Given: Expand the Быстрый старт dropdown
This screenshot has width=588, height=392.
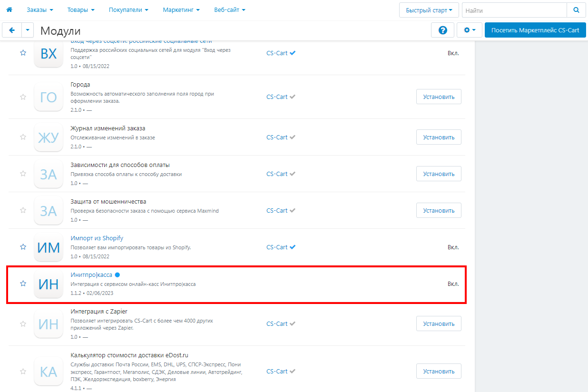Looking at the screenshot, I should coord(429,10).
